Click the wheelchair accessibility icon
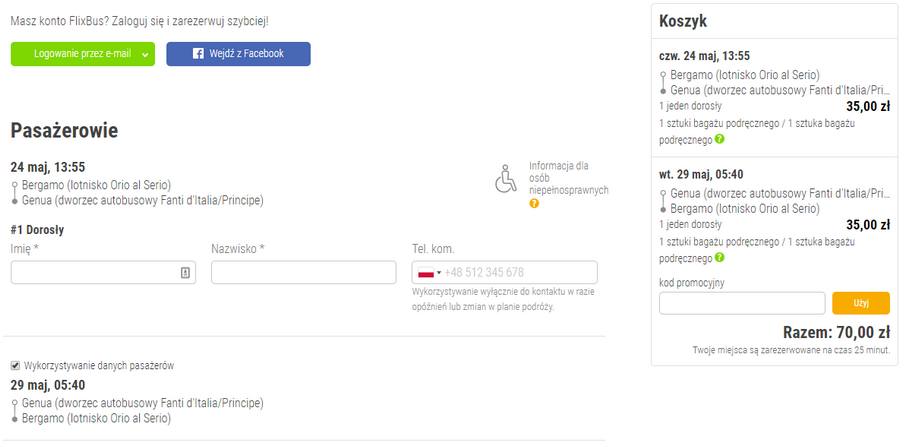900x443 pixels. point(507,178)
